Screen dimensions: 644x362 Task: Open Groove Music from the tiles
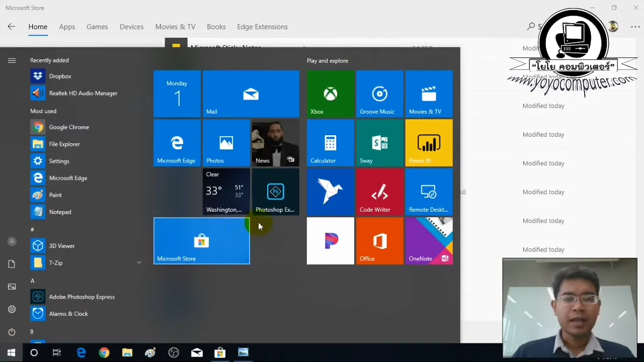(379, 94)
